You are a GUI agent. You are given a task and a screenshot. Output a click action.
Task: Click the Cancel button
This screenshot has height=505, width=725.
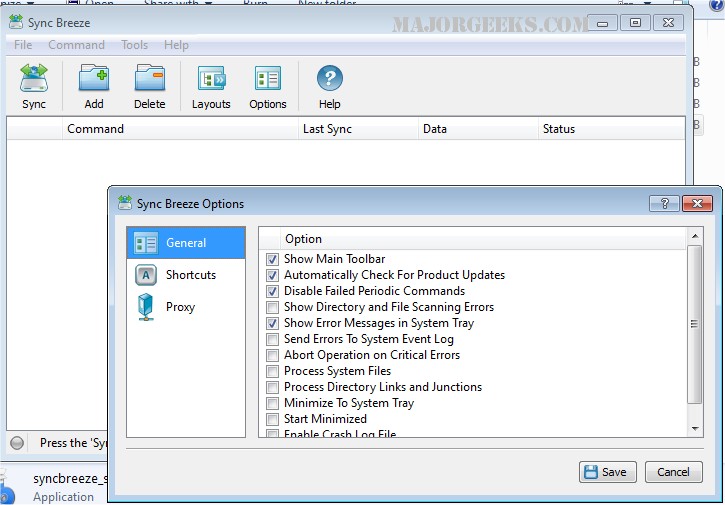coord(673,472)
